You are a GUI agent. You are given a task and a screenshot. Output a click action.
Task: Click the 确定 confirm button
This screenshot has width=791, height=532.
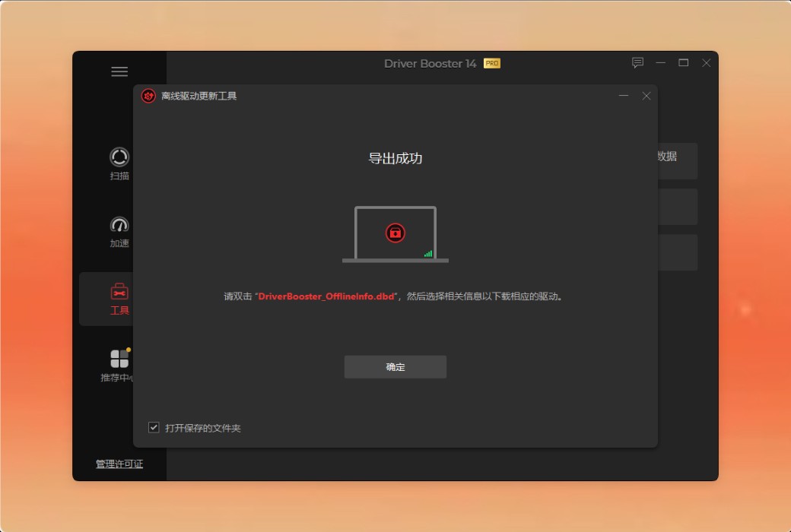pos(395,367)
